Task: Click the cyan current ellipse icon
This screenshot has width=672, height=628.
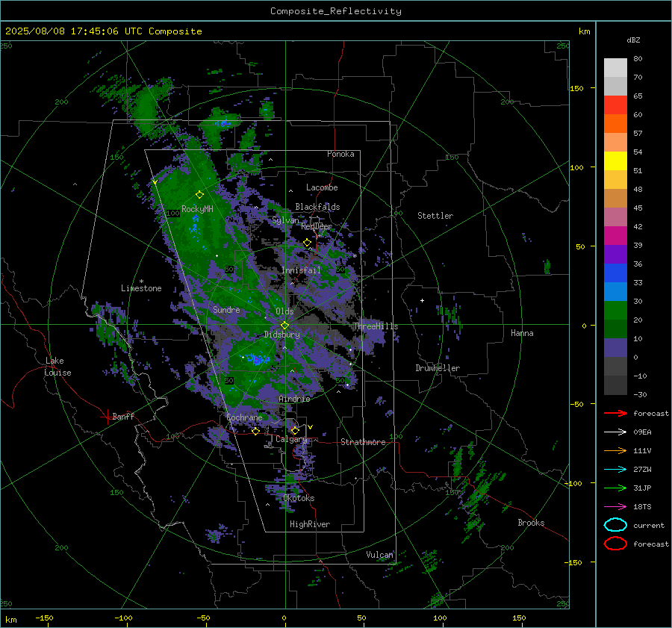Action: [x=615, y=525]
